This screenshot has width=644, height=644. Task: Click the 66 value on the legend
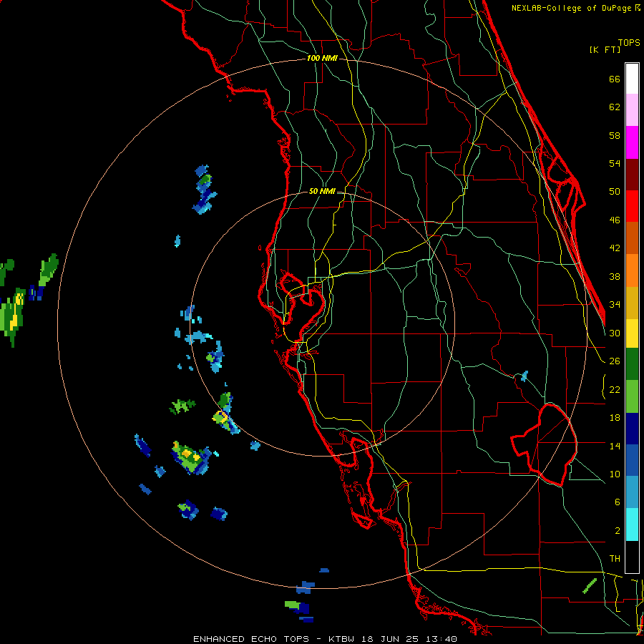pyautogui.click(x=615, y=79)
